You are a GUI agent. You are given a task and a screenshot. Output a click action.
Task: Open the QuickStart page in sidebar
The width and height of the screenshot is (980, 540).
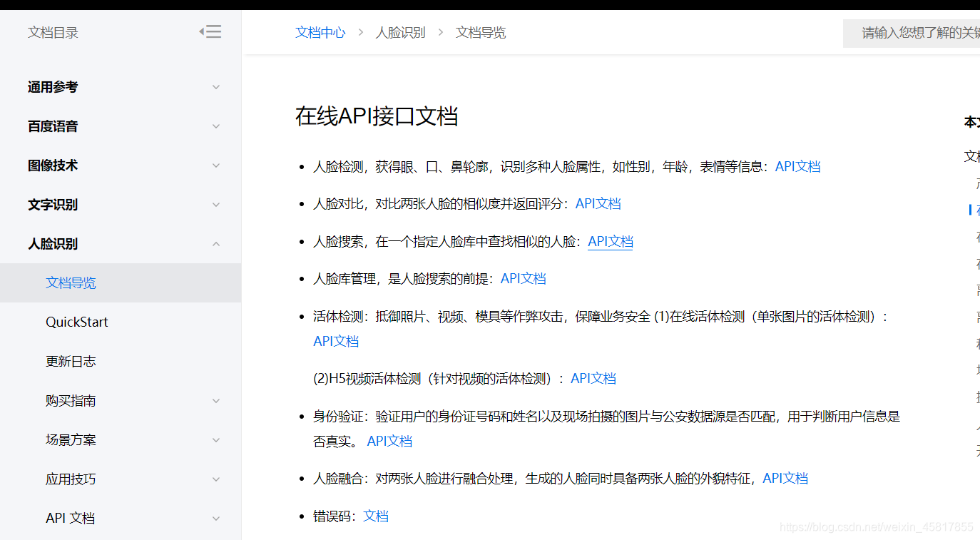[76, 322]
